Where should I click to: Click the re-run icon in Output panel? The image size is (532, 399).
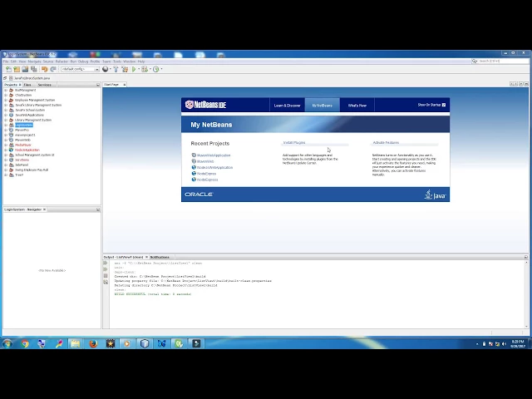tap(106, 263)
